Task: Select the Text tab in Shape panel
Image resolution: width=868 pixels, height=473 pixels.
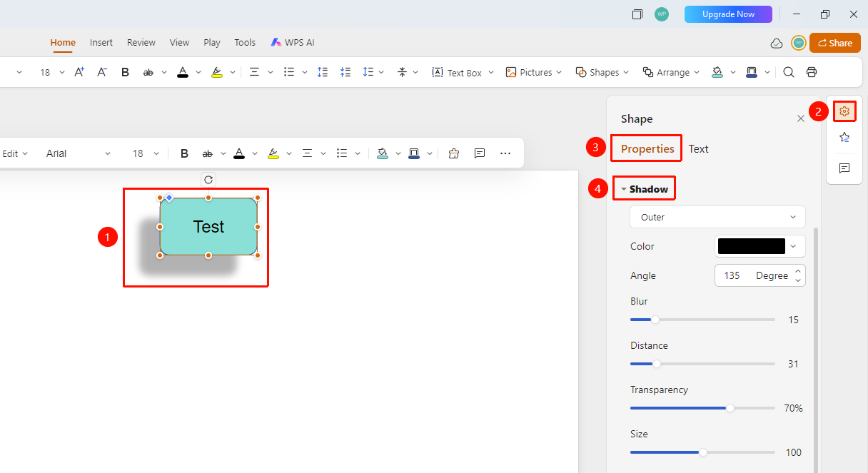Action: [699, 149]
